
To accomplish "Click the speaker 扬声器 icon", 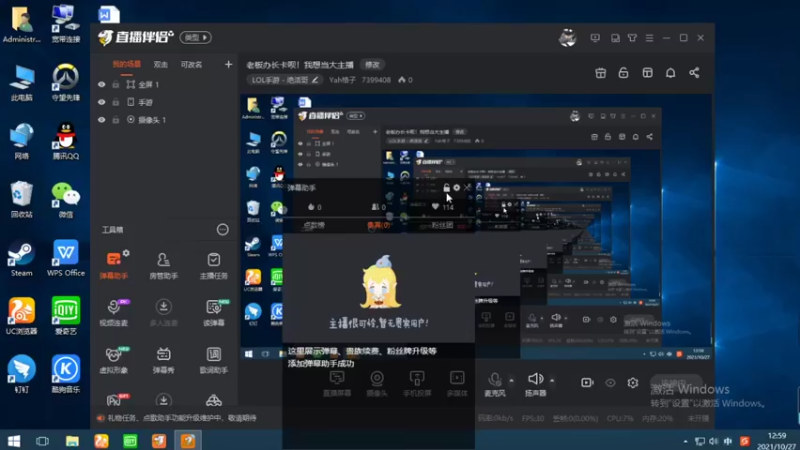I will click(535, 379).
